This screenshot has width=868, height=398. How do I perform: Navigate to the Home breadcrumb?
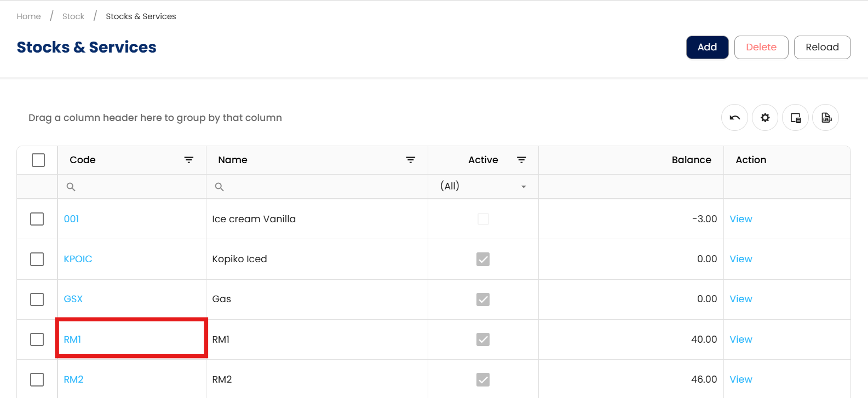pyautogui.click(x=28, y=16)
